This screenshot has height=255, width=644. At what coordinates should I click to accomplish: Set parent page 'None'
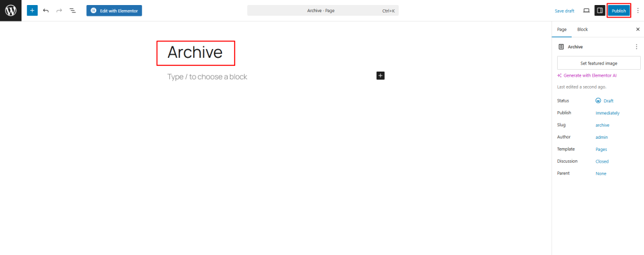(x=601, y=173)
